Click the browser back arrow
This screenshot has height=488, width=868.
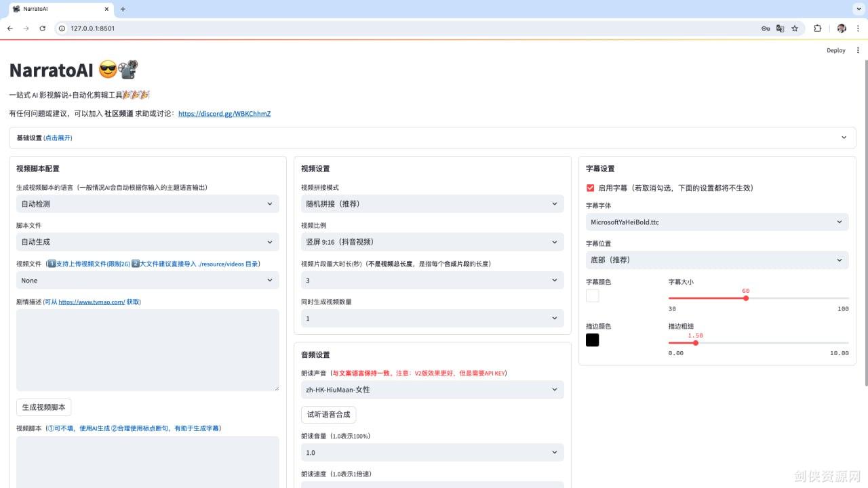pyautogui.click(x=9, y=28)
